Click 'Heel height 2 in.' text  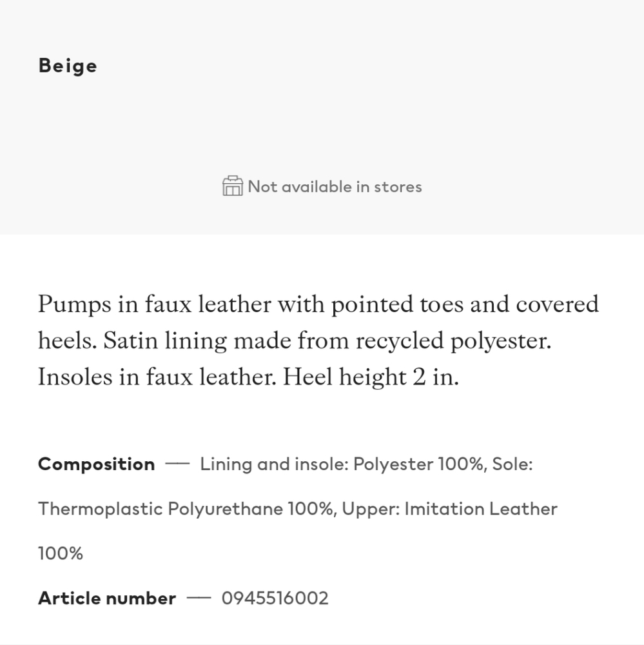tap(371, 377)
